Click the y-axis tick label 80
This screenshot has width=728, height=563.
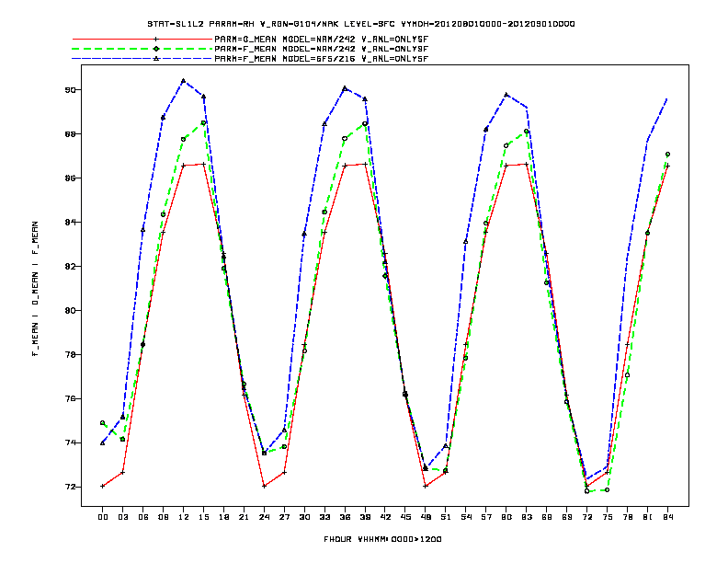(x=70, y=310)
